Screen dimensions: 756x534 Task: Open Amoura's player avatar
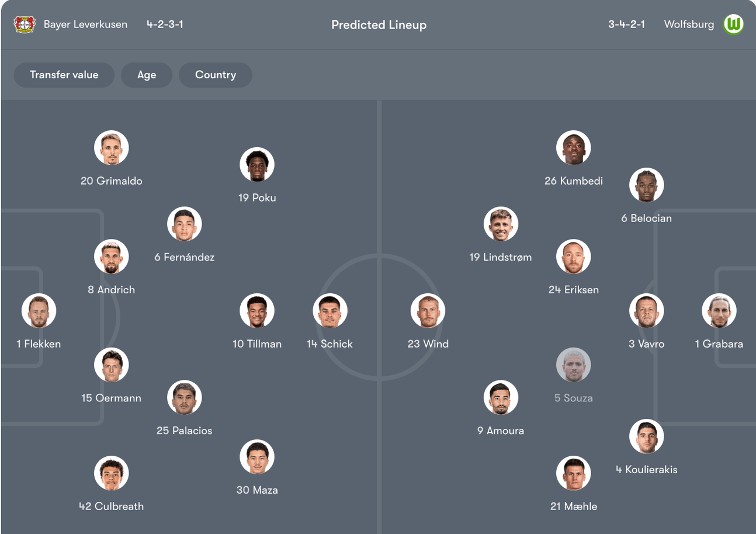point(501,398)
